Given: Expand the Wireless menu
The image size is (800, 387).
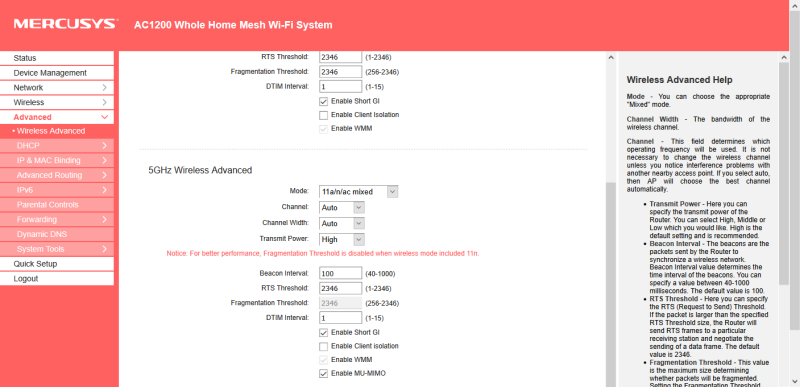Looking at the screenshot, I should (x=57, y=102).
